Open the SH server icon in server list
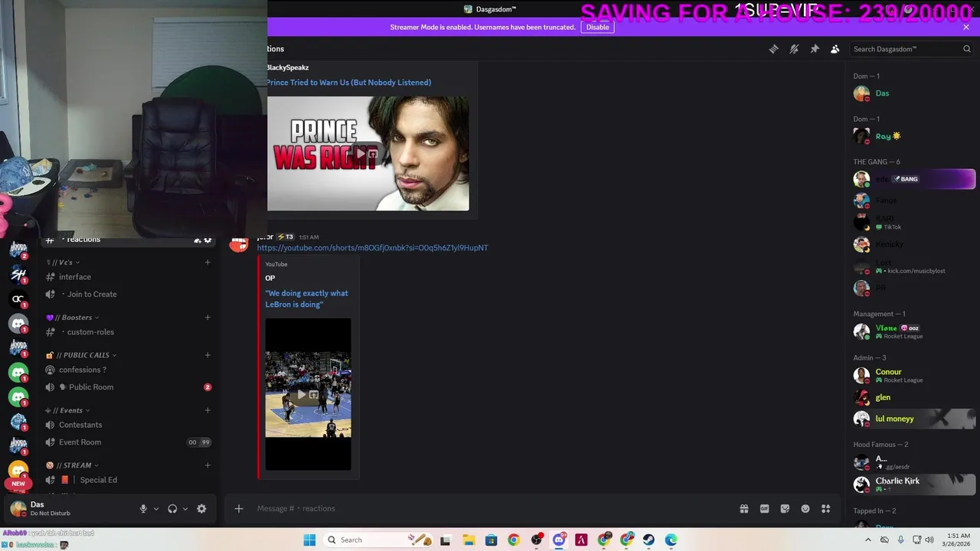Screen dimensions: 980x551 click(18, 274)
